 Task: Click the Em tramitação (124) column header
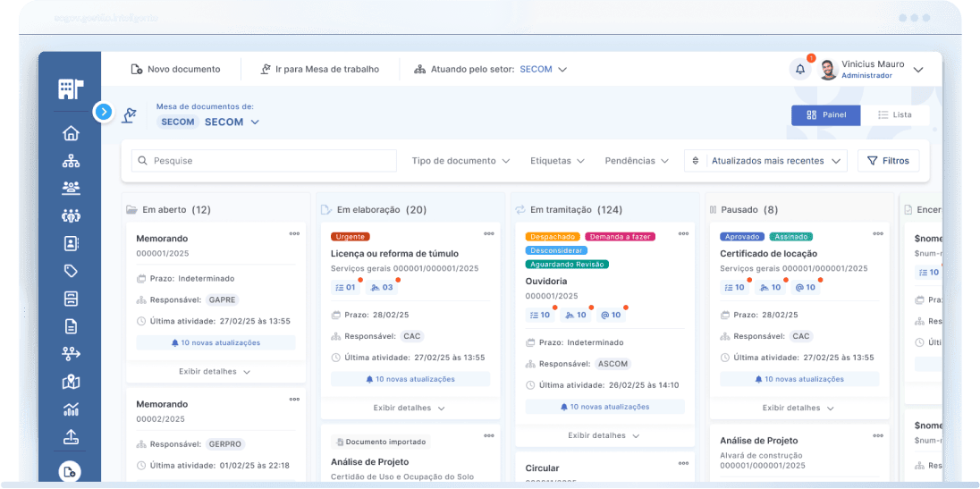coord(569,210)
